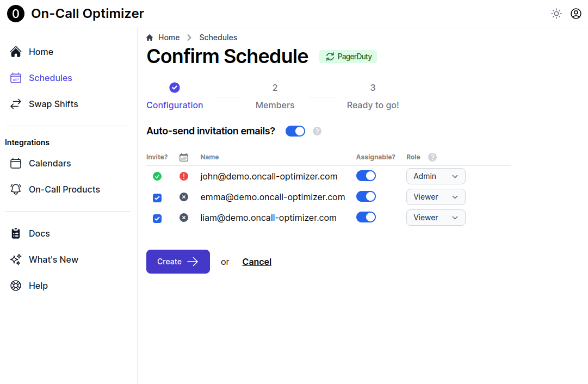Click the On-Call Optimizer logo icon
This screenshot has height=384, width=588.
pos(16,14)
